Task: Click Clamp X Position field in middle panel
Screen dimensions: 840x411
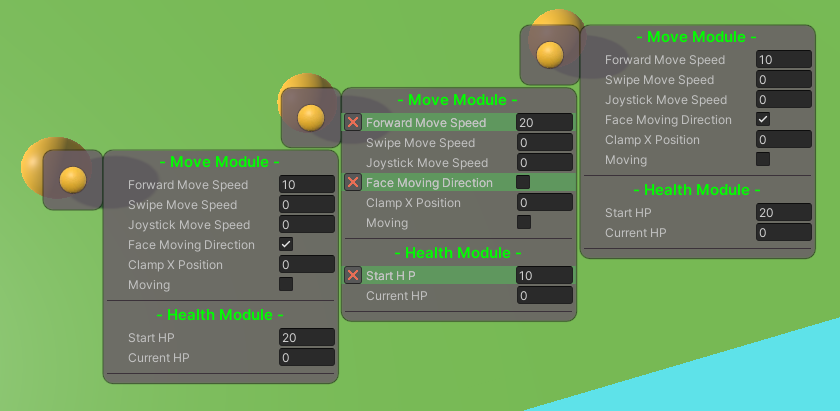Action: pyautogui.click(x=545, y=203)
